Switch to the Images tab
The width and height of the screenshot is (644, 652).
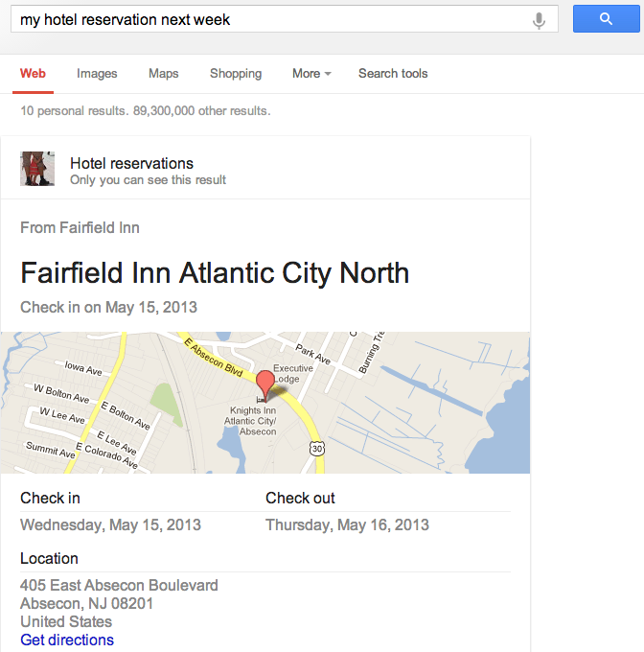click(97, 74)
